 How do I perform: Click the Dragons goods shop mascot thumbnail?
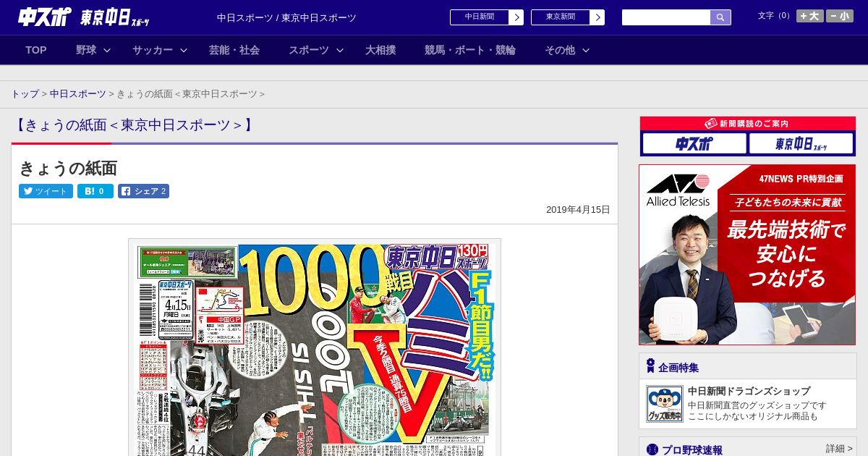click(x=664, y=404)
